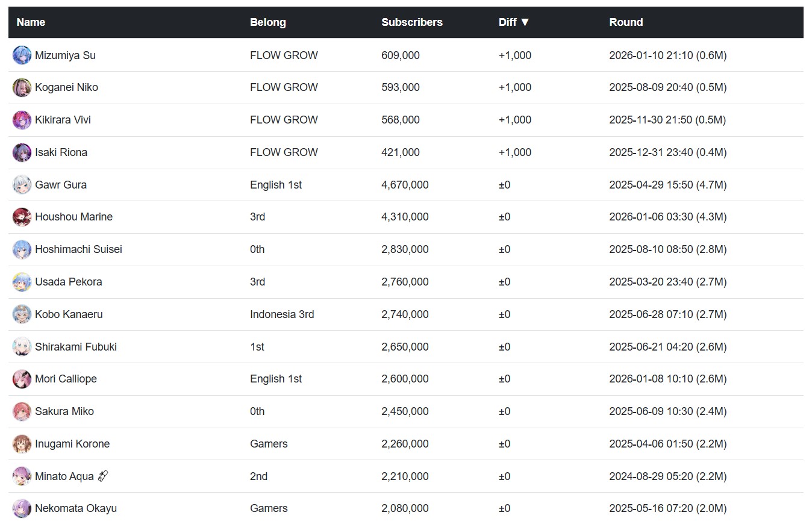
Task: Click Sakura Miko's avatar icon
Action: point(22,412)
